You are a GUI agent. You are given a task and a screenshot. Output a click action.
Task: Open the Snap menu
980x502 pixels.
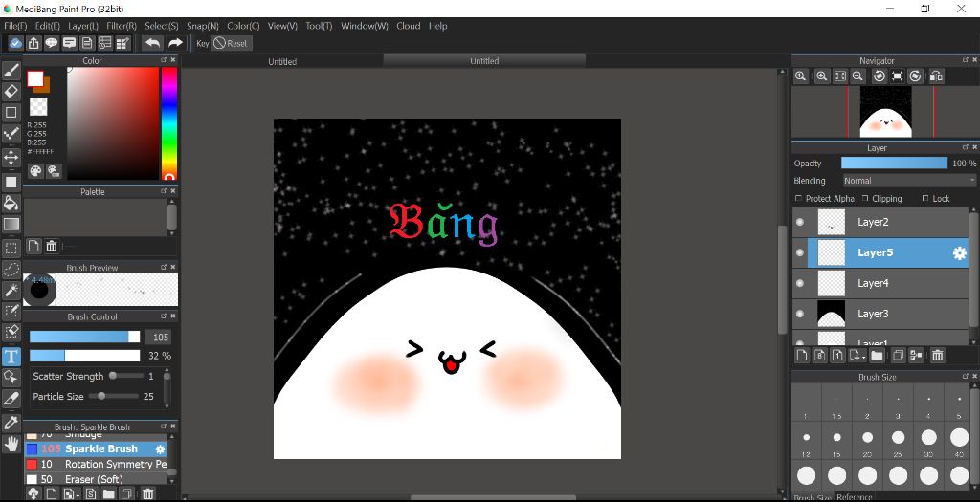click(203, 26)
